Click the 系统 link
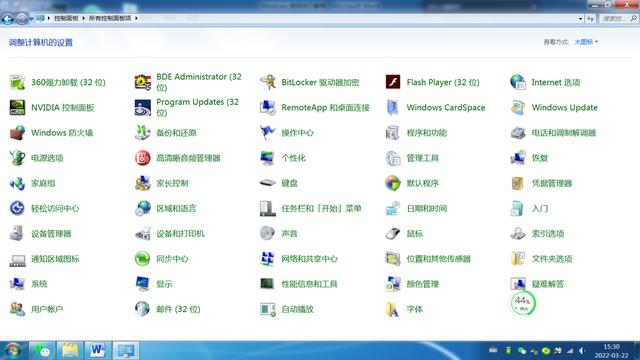 39,284
